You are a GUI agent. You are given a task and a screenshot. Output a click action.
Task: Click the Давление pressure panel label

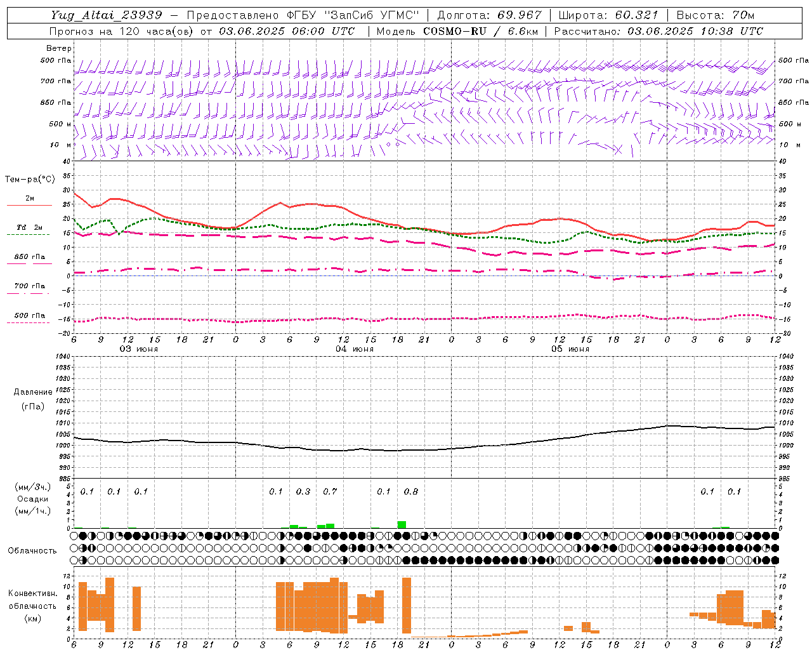pos(33,392)
